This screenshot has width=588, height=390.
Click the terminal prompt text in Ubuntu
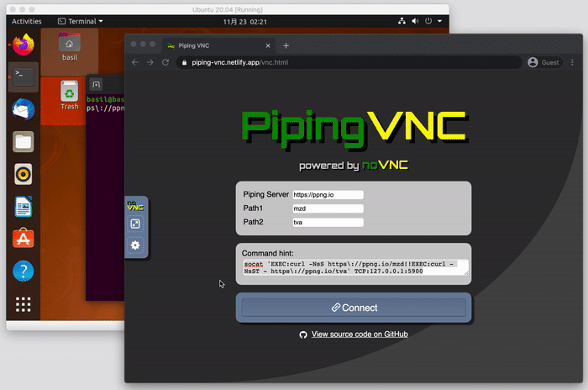pos(105,103)
